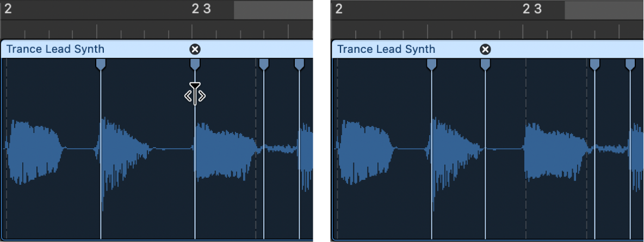Screen dimensions: 644x242
Task: Select Trance Lead Synth region header in left panel
Action: pos(55,49)
